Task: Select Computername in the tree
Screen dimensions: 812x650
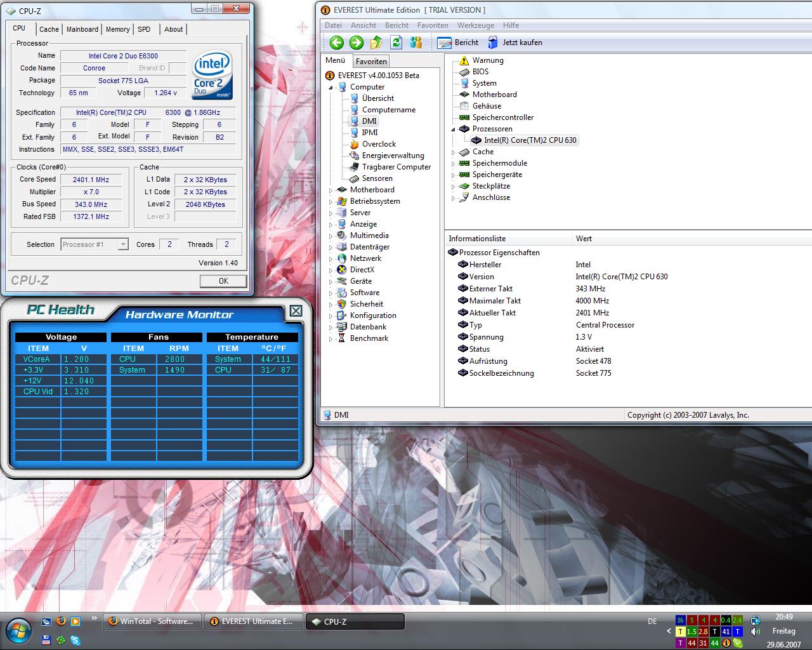Action: point(389,110)
